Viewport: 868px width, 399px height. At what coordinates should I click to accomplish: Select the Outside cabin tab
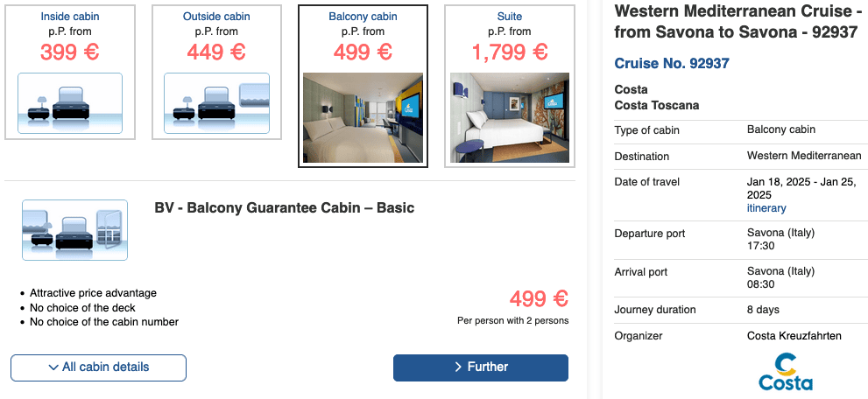(x=216, y=17)
